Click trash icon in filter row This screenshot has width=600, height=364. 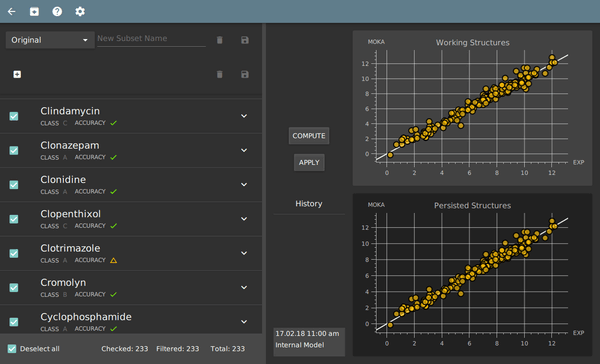pyautogui.click(x=220, y=74)
